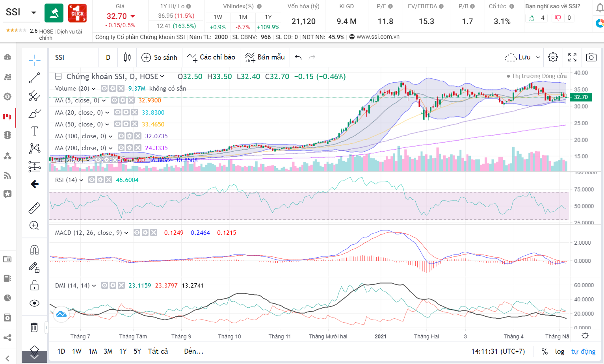Select the 1D time range
The image size is (604, 364).
coord(61,351)
